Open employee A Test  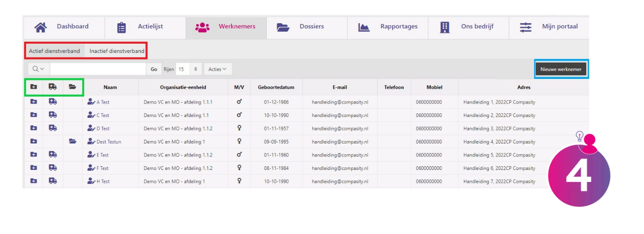point(99,102)
